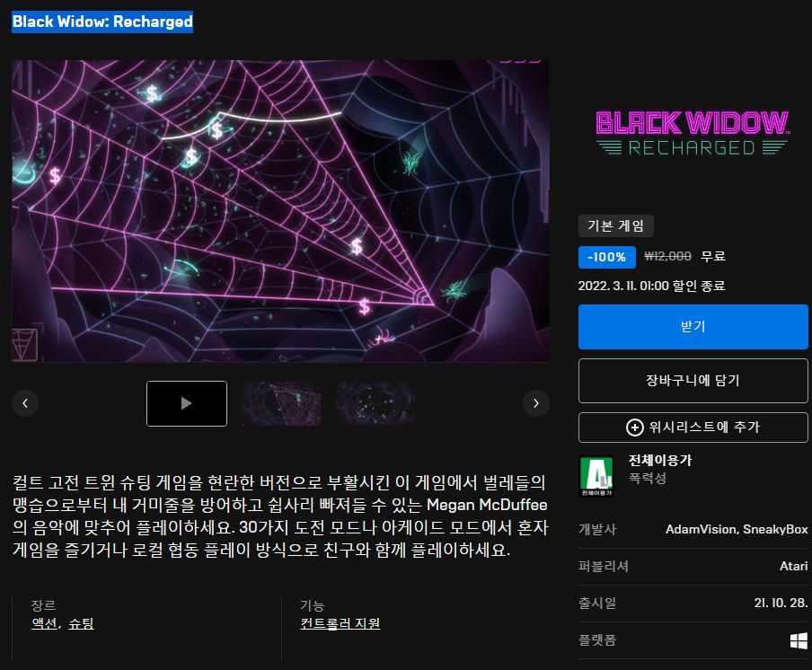
Task: Click the blue 받기 (Get) button
Action: point(693,327)
